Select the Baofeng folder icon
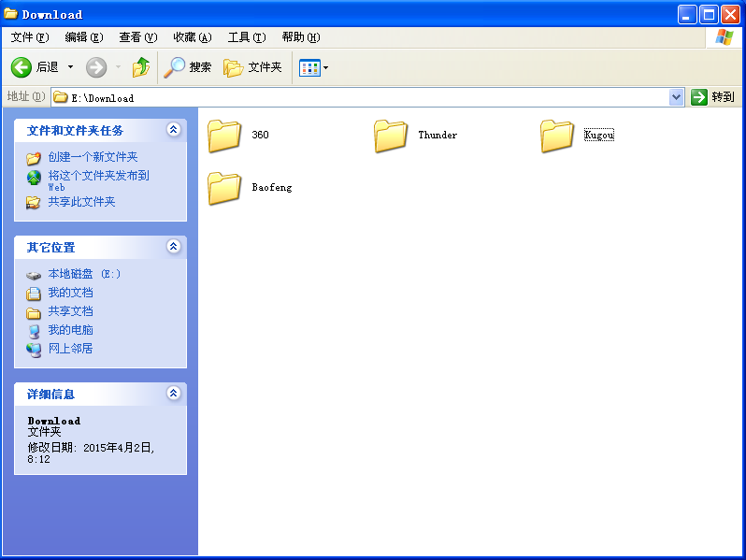 point(224,188)
